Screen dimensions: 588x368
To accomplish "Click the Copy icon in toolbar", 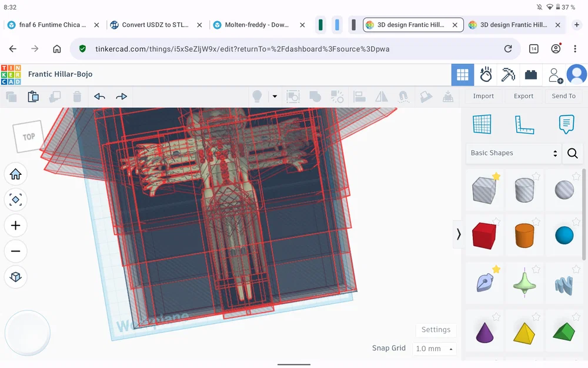I will pos(11,97).
